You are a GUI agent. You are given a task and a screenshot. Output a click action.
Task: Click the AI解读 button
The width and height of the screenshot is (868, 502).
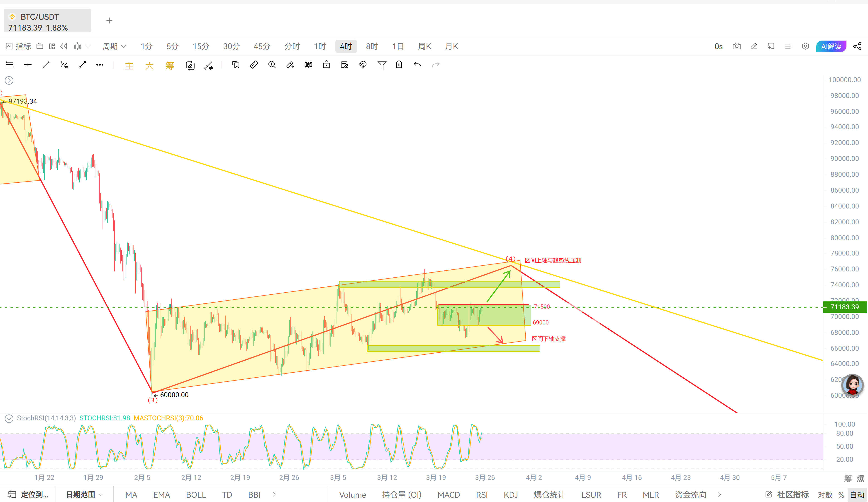(831, 46)
